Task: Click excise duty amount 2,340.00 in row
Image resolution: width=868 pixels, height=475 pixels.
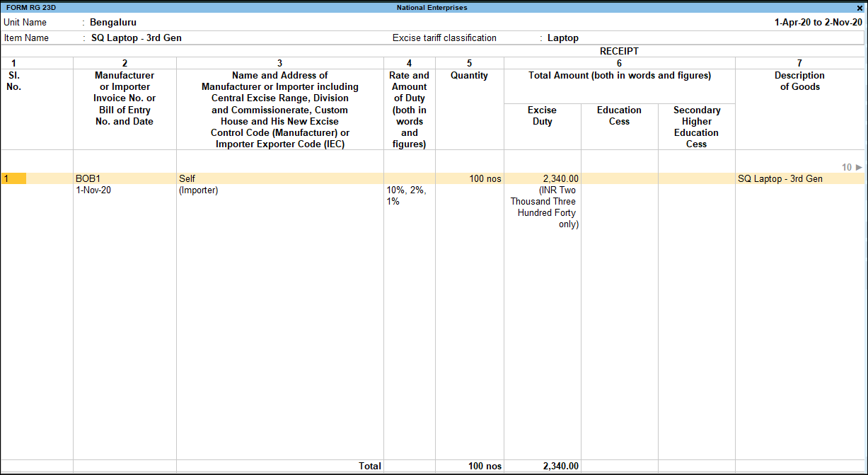Action: point(561,179)
